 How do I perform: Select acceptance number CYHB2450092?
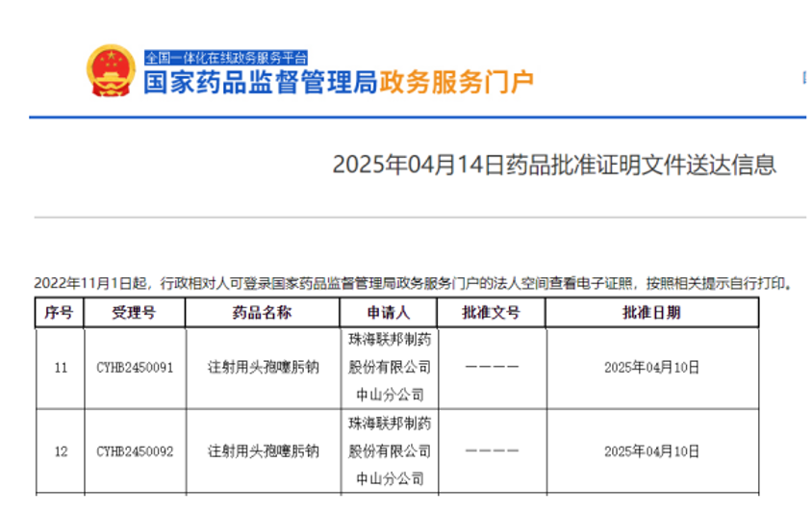click(135, 451)
